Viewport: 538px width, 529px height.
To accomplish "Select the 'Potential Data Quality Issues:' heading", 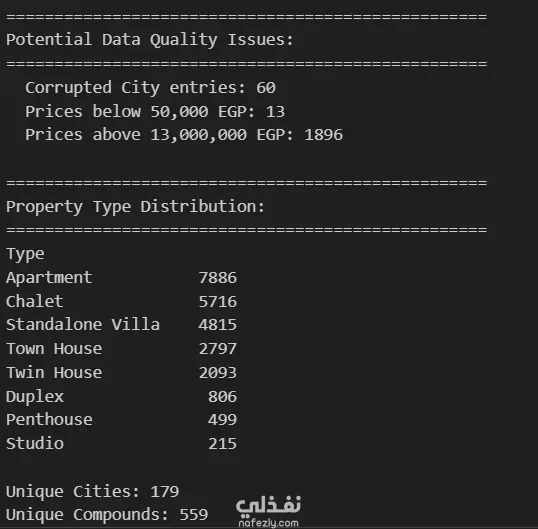I will [150, 40].
